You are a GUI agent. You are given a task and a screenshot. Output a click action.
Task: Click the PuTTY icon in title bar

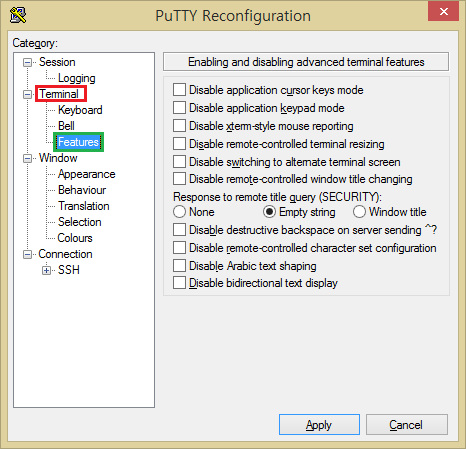(18, 15)
